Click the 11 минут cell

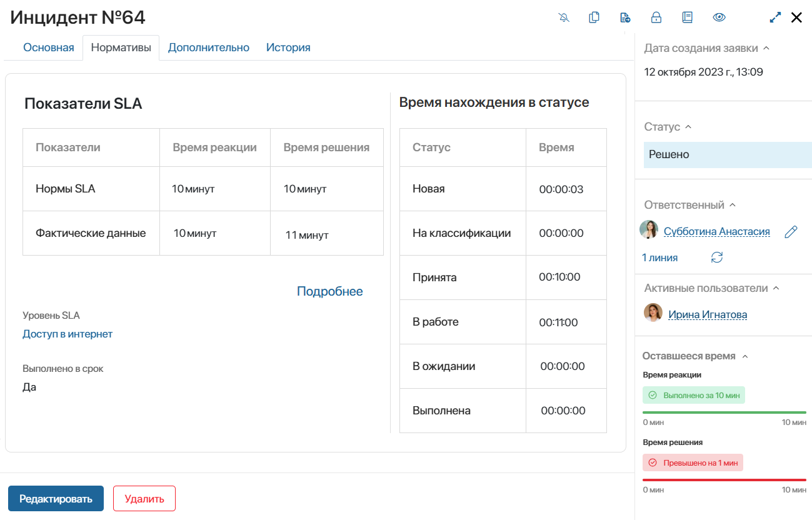(x=327, y=233)
